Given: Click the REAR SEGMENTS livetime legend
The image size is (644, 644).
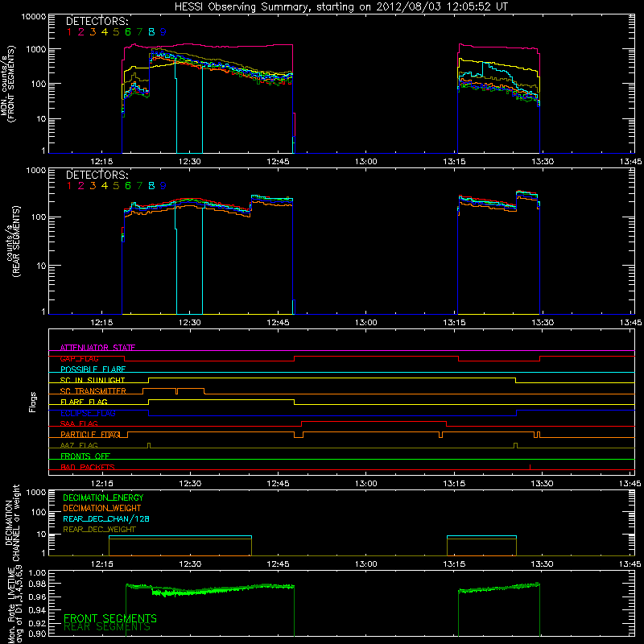Looking at the screenshot, I should point(107,627).
